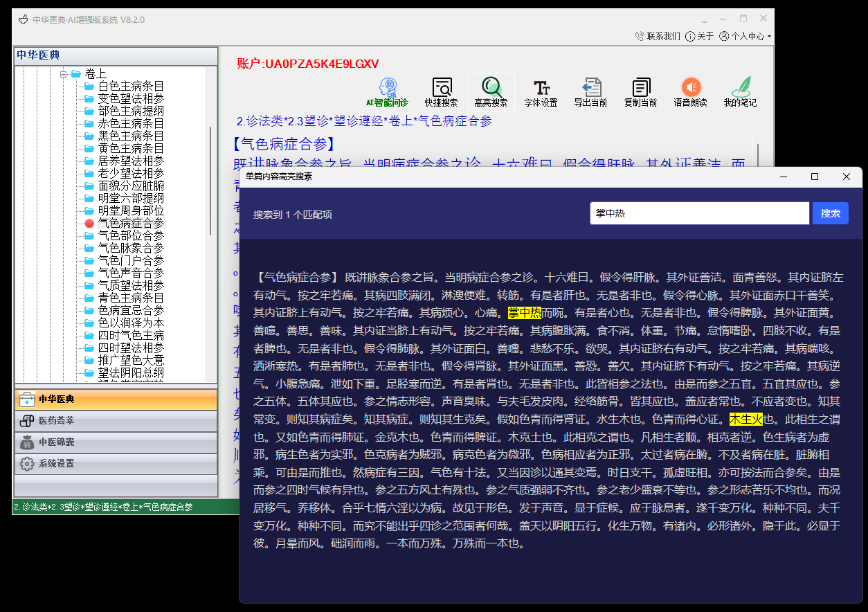Open the AI智能问诊 tool
The height and width of the screenshot is (612, 868).
click(x=387, y=91)
